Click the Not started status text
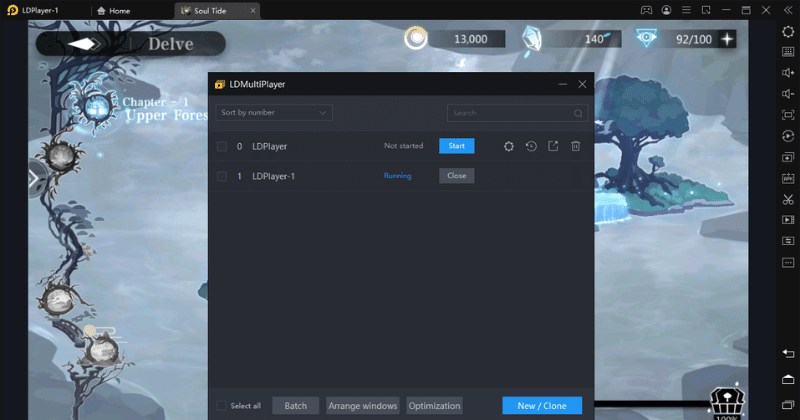The width and height of the screenshot is (800, 420). (x=404, y=146)
